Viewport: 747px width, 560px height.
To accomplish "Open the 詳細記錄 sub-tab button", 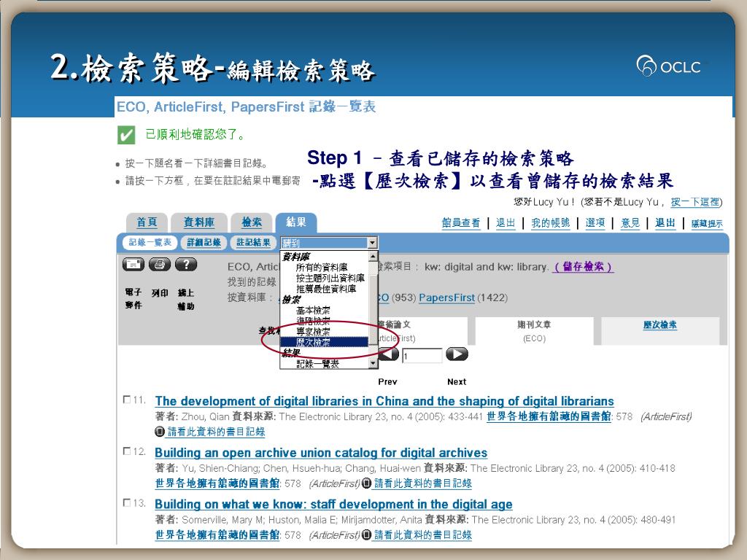I will tap(204, 242).
